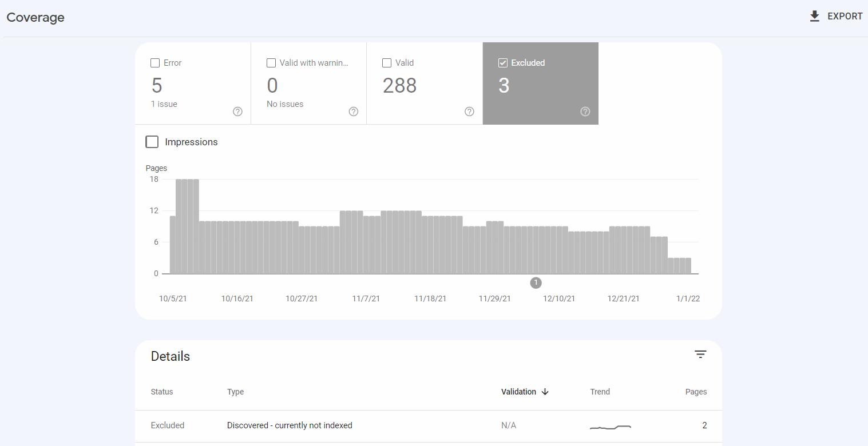This screenshot has width=868, height=446.
Task: Open help for Valid with warnings card
Action: click(353, 111)
